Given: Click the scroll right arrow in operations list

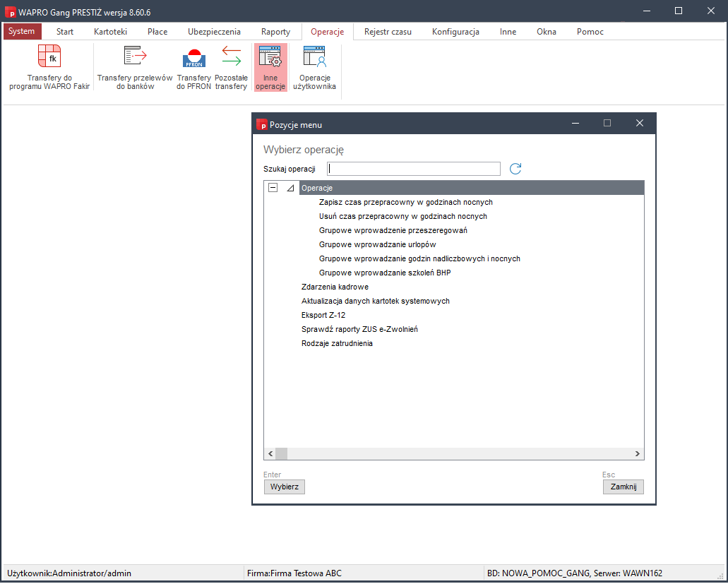Looking at the screenshot, I should pos(638,453).
